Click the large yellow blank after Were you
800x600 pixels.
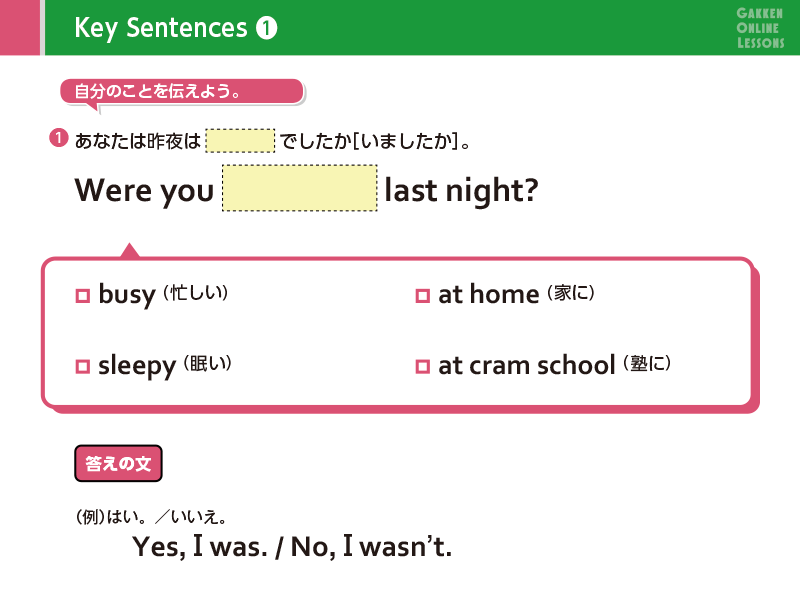[300, 188]
